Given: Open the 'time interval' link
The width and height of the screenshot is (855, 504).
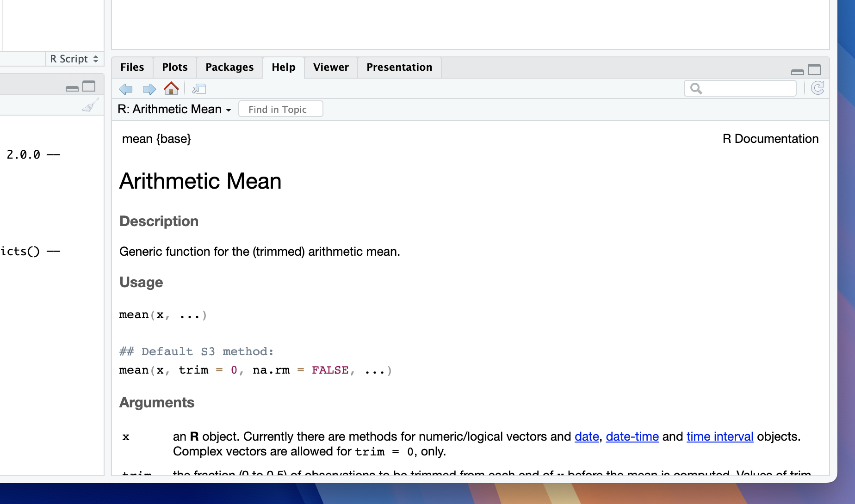Looking at the screenshot, I should tap(719, 436).
